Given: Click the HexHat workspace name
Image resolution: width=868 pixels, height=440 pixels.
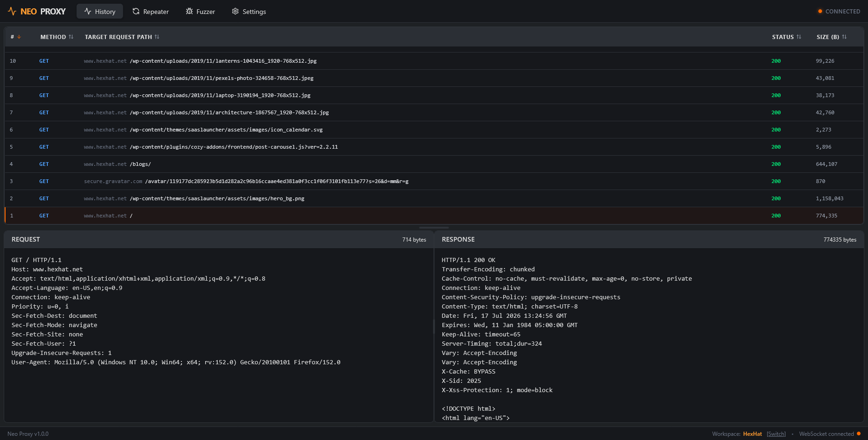Looking at the screenshot, I should (x=752, y=434).
